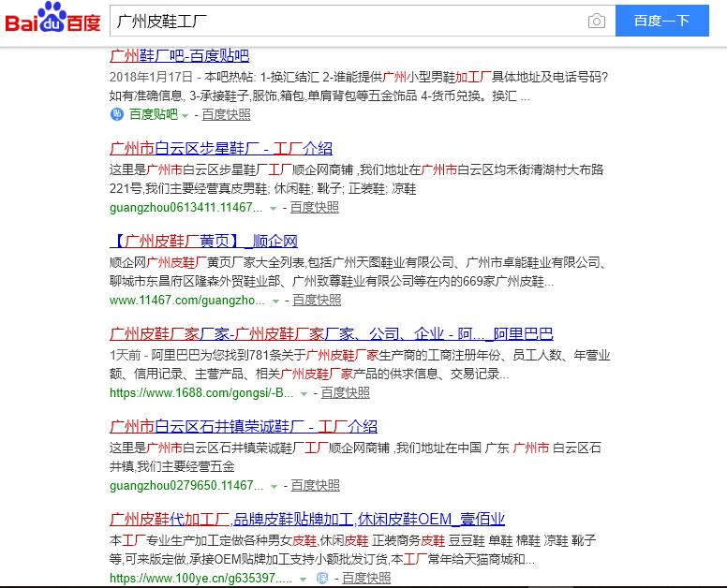
Task: Open 百度快照 for guangzhou0613411.11467 result
Action: click(x=315, y=207)
